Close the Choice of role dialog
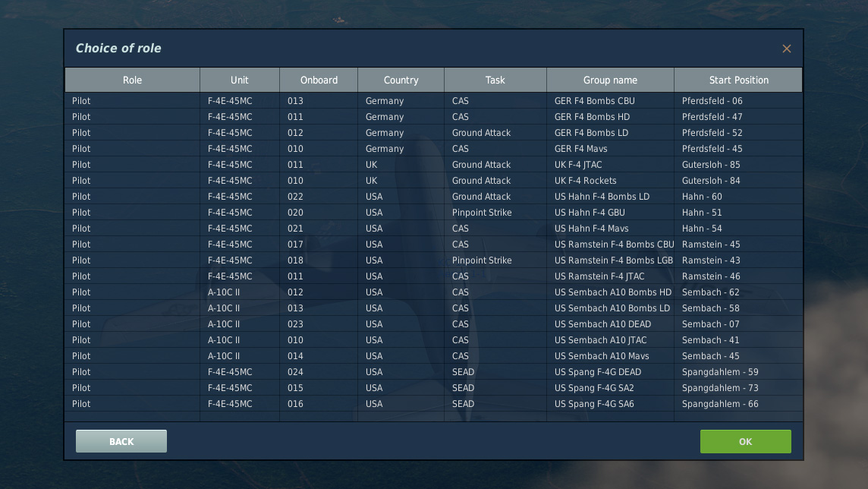Viewport: 868px width, 489px height. (x=786, y=49)
